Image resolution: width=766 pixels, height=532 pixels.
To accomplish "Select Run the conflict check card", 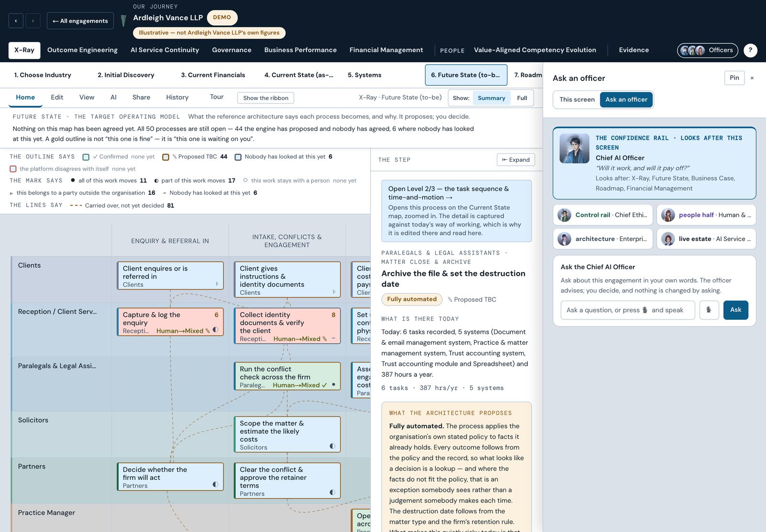I will pos(287,376).
